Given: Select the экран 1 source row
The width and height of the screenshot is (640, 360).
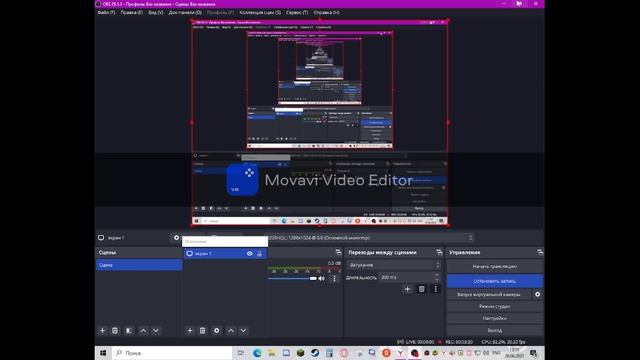Looking at the screenshot, I should tap(225, 253).
